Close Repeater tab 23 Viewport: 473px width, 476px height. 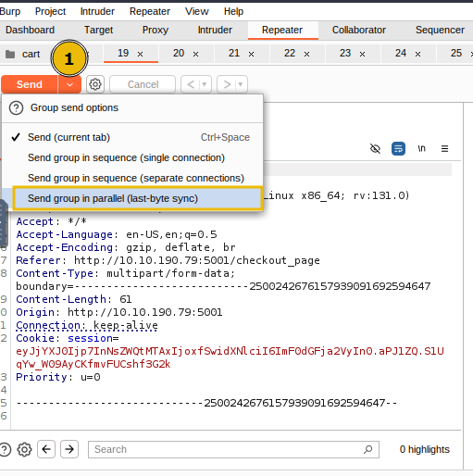(x=362, y=54)
